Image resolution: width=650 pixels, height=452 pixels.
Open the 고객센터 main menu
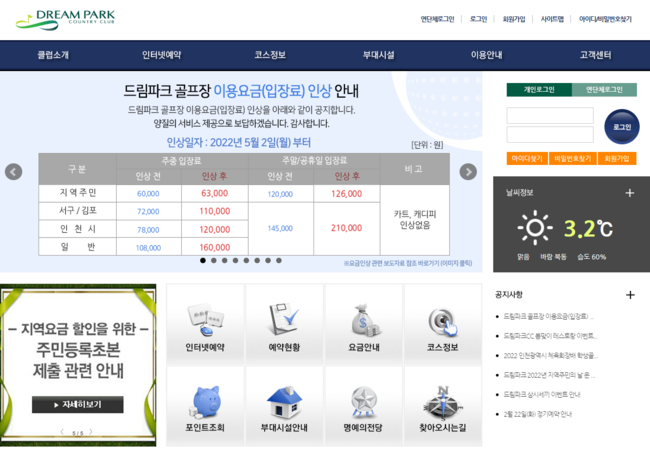pos(595,55)
